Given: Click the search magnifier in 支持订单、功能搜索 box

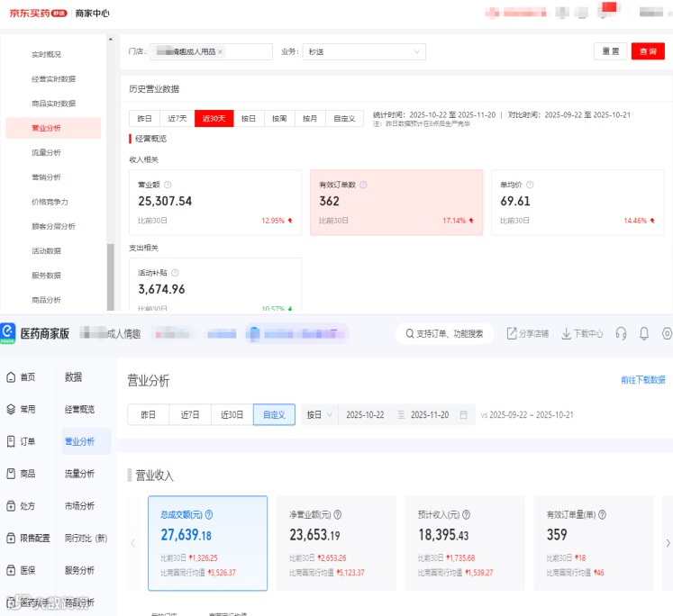Looking at the screenshot, I should (x=410, y=333).
